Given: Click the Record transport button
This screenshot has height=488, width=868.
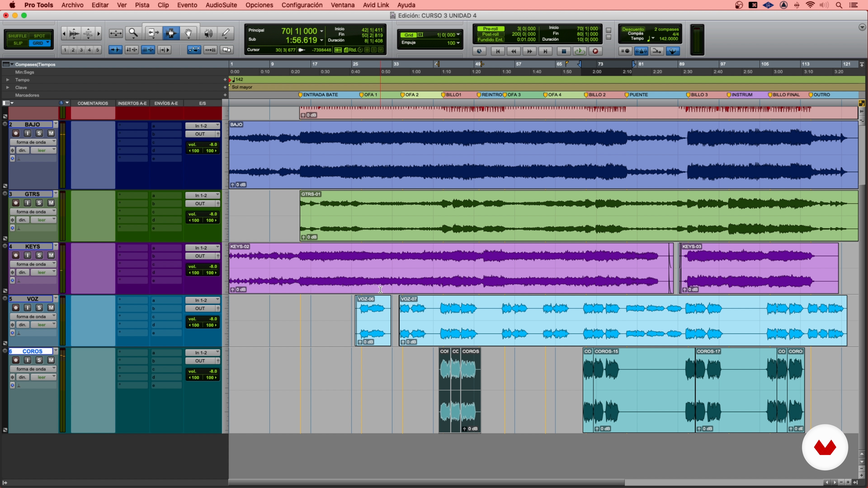Looking at the screenshot, I should (x=595, y=51).
